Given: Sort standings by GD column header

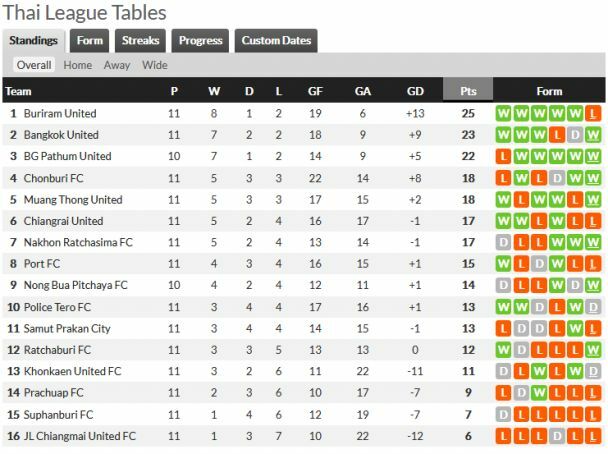Looking at the screenshot, I should tap(415, 91).
